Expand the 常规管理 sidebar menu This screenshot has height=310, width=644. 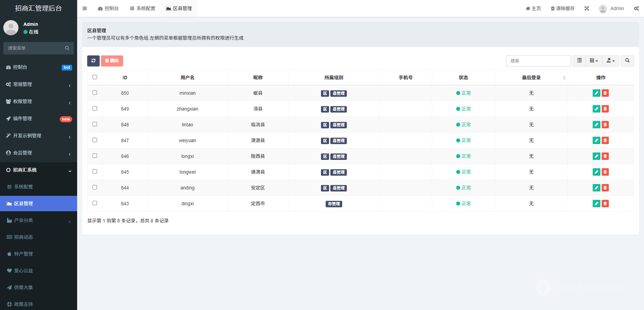tap(39, 84)
